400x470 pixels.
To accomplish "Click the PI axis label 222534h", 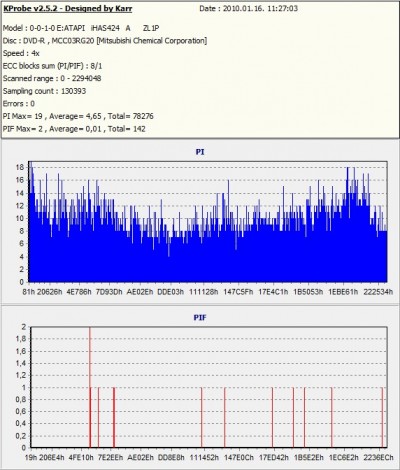I will (378, 292).
